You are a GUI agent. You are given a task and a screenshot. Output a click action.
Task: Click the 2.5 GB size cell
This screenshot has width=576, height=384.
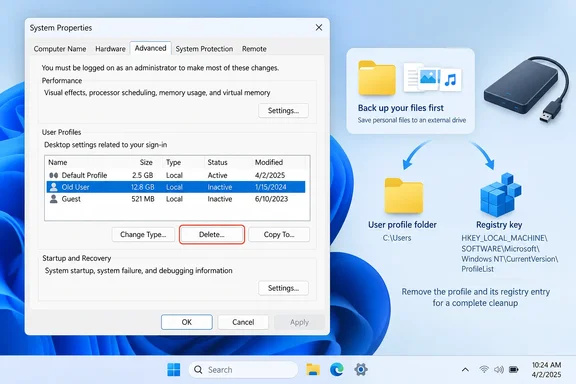(x=143, y=175)
